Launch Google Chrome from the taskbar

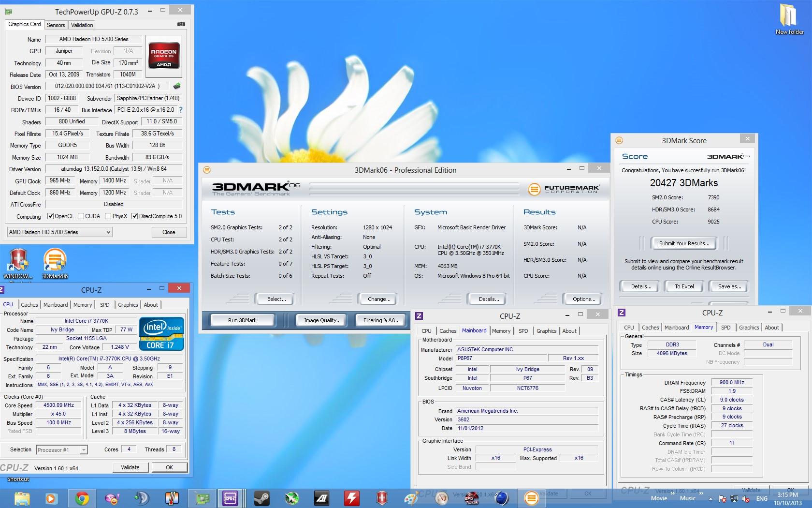[82, 498]
